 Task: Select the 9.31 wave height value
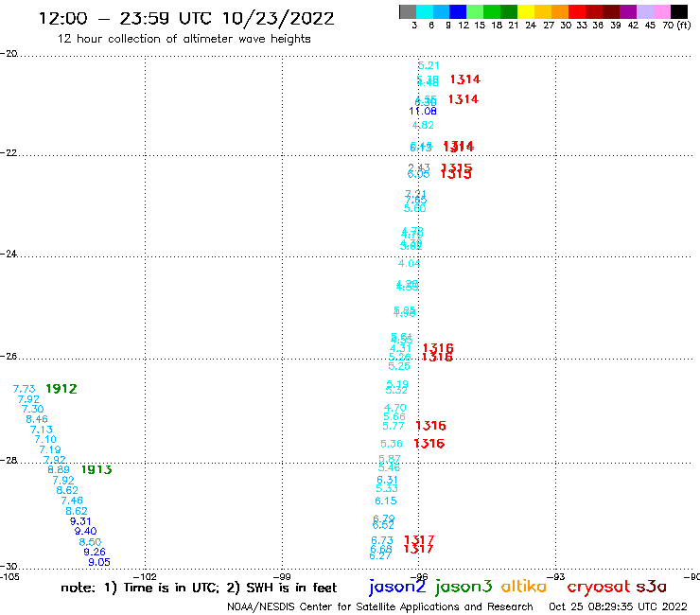[x=80, y=521]
